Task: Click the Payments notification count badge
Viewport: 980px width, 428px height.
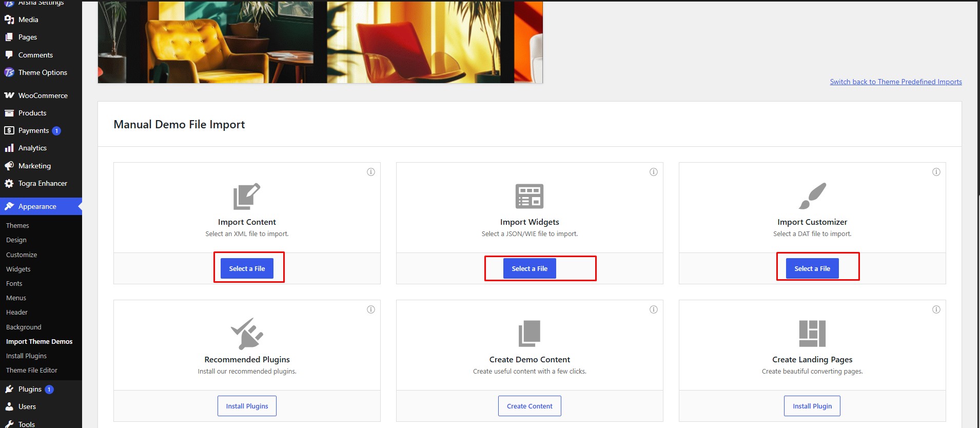Action: (x=56, y=131)
